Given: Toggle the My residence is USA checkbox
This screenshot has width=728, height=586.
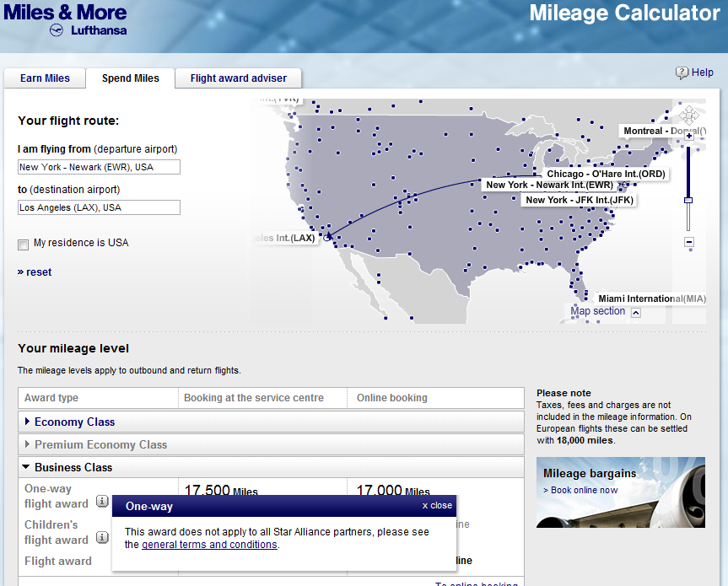Looking at the screenshot, I should tap(24, 245).
